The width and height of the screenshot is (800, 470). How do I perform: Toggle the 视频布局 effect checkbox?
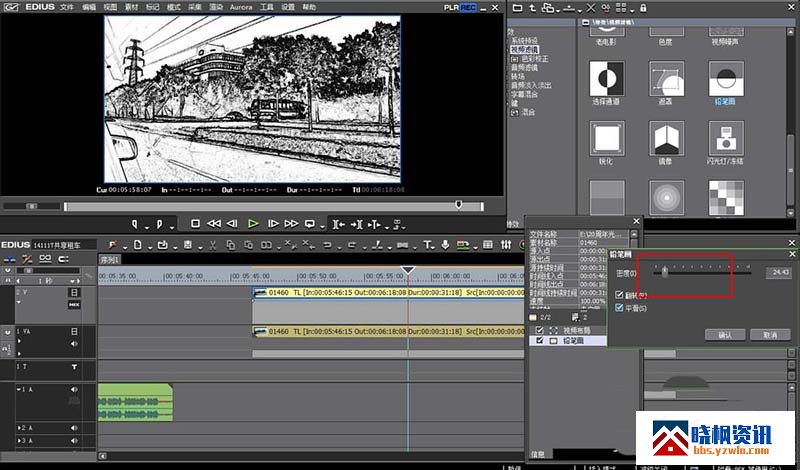click(x=540, y=331)
